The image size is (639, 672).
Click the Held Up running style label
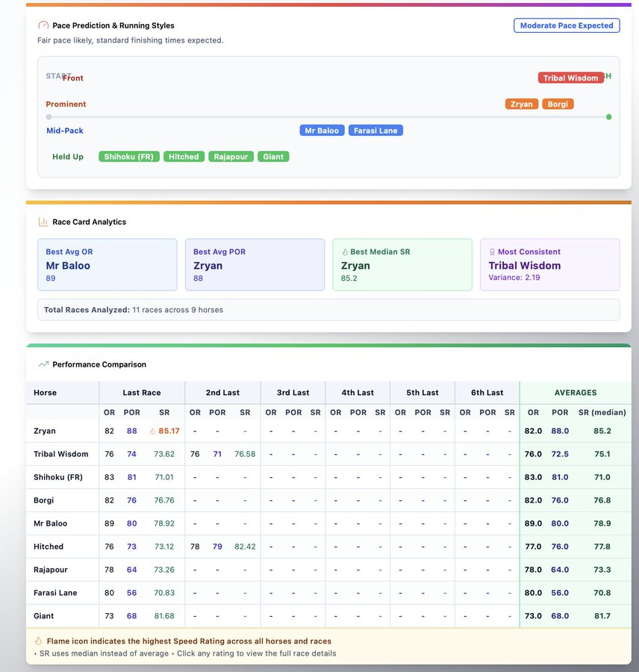coord(68,157)
